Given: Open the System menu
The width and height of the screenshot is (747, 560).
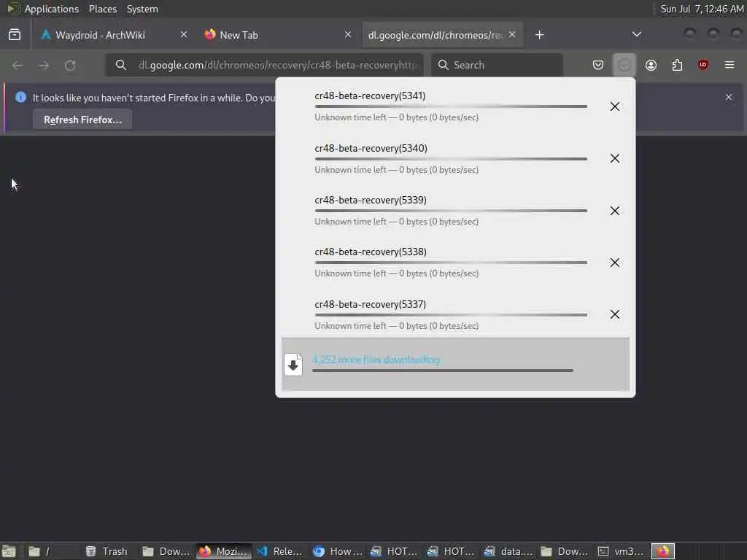Looking at the screenshot, I should tap(142, 9).
